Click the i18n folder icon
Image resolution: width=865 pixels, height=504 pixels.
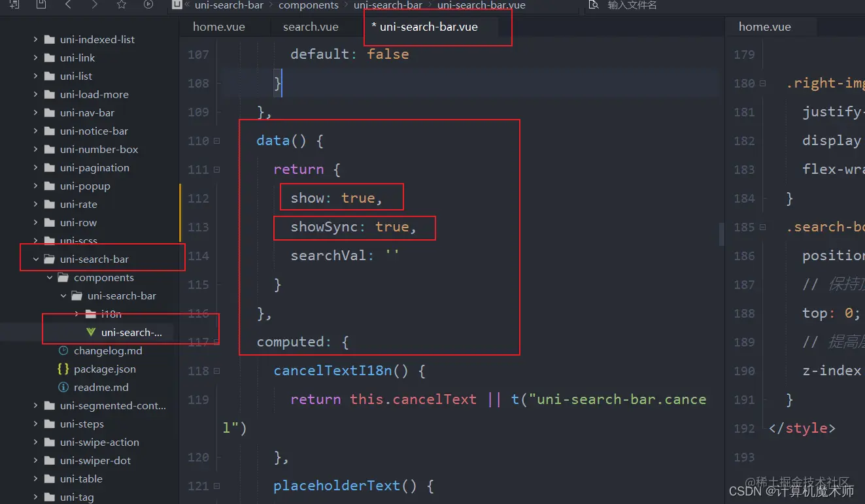pos(91,314)
